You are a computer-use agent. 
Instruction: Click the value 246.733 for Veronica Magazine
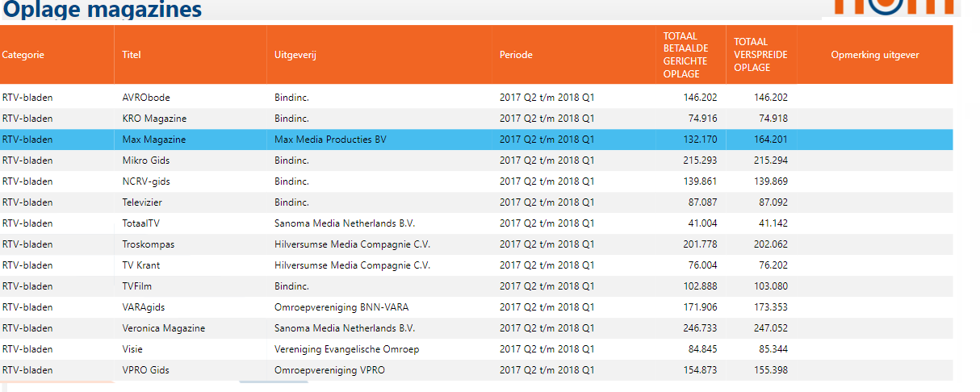pyautogui.click(x=700, y=328)
